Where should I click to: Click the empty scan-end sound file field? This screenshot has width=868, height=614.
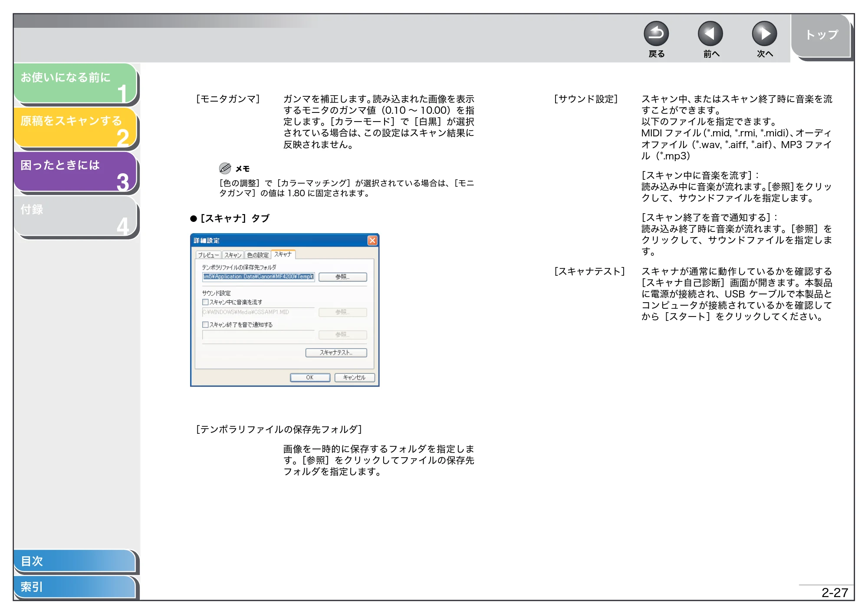pyautogui.click(x=259, y=335)
